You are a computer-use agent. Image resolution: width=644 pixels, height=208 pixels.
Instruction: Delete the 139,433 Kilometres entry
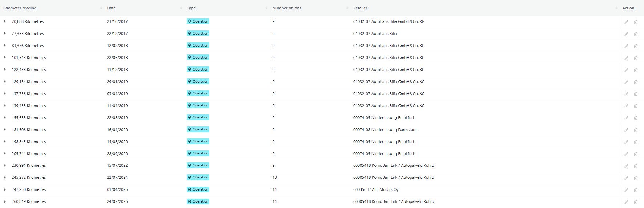pyautogui.click(x=636, y=106)
